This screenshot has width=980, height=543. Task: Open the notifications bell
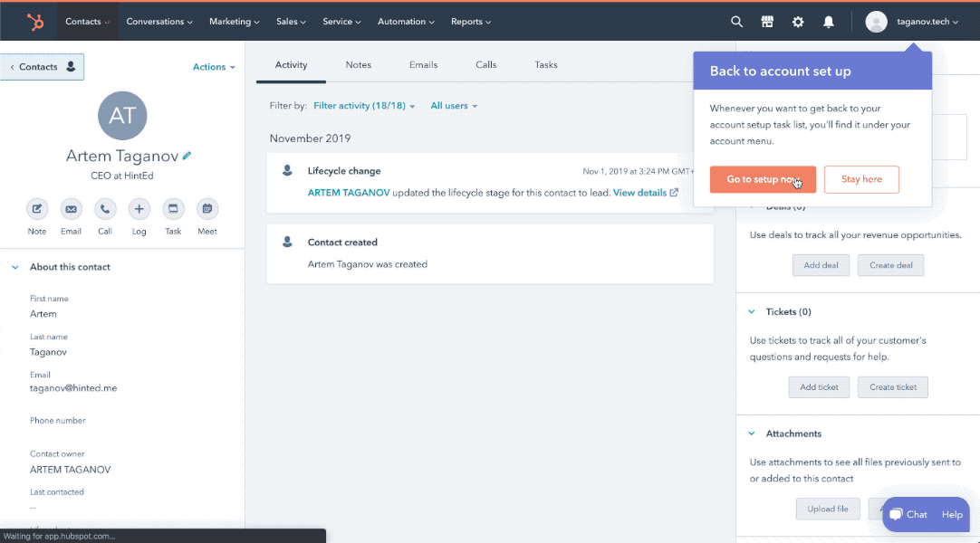(x=829, y=22)
